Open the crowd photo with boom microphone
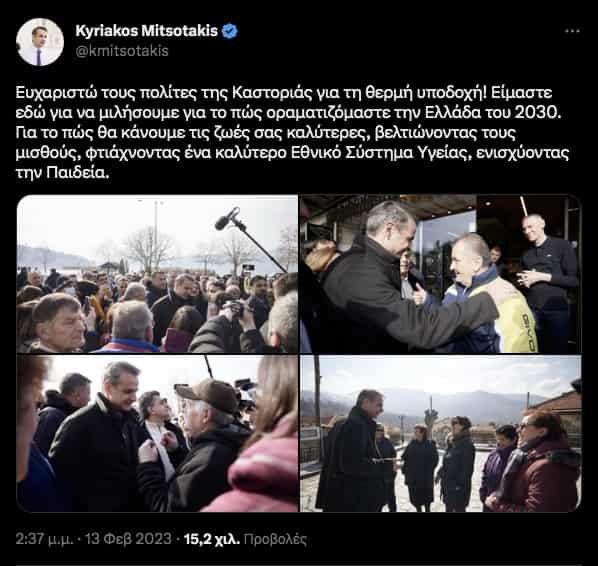Image resolution: width=598 pixels, height=566 pixels. [157, 273]
